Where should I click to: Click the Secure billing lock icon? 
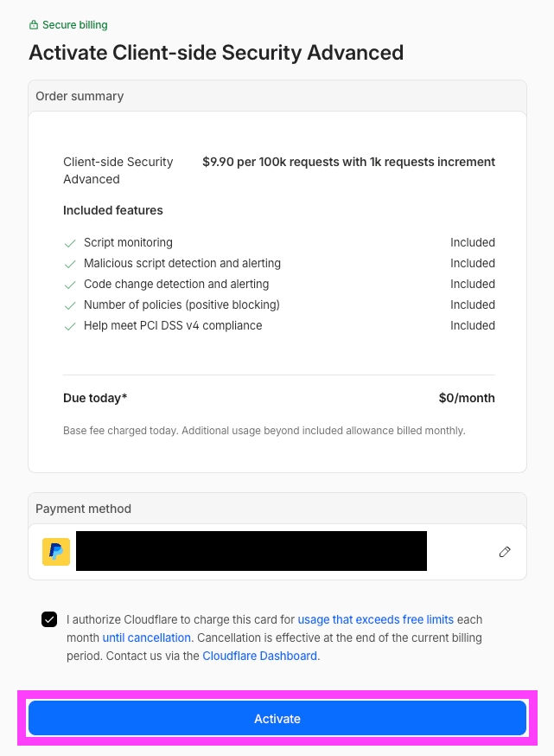(34, 25)
